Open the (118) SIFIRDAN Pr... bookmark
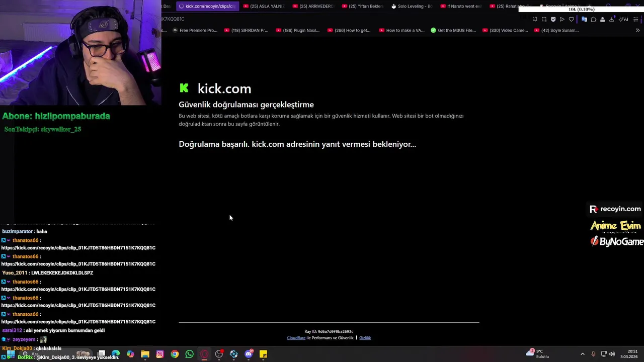The height and width of the screenshot is (362, 644). 247,30
